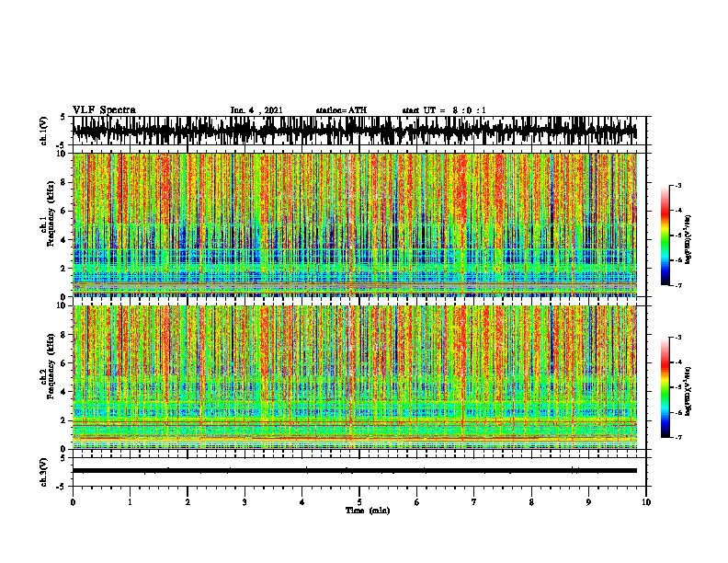The width and height of the screenshot is (728, 563).
Task: Click time axis tick label "3"
Action: click(245, 502)
